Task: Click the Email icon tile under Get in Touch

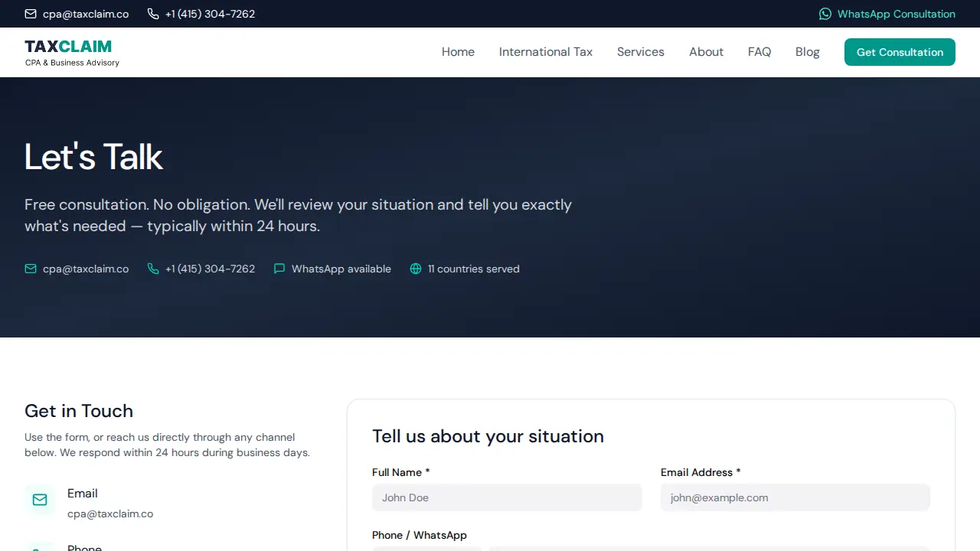Action: (x=40, y=500)
